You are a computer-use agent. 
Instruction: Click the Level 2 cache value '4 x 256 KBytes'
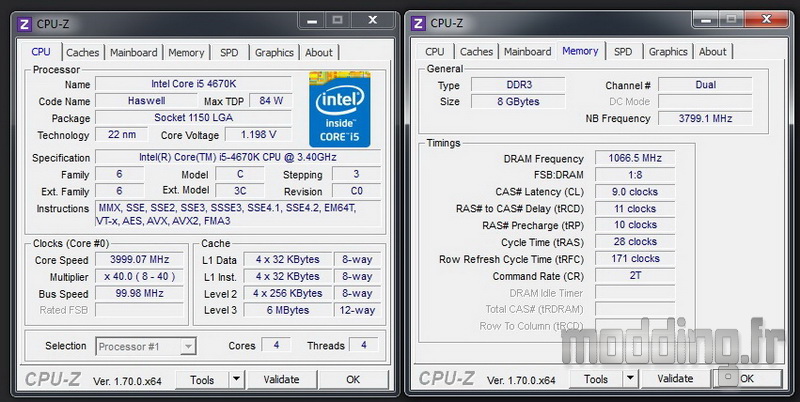287,293
